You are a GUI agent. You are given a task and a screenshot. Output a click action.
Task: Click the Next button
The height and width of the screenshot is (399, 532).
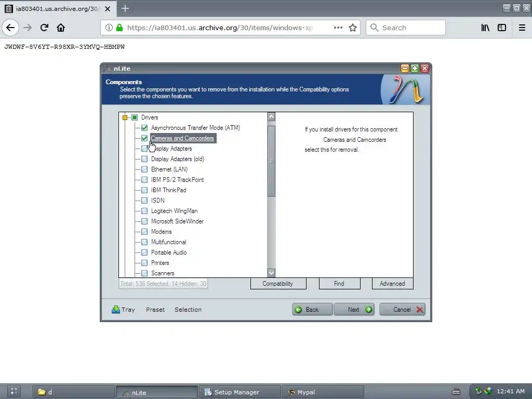point(354,310)
